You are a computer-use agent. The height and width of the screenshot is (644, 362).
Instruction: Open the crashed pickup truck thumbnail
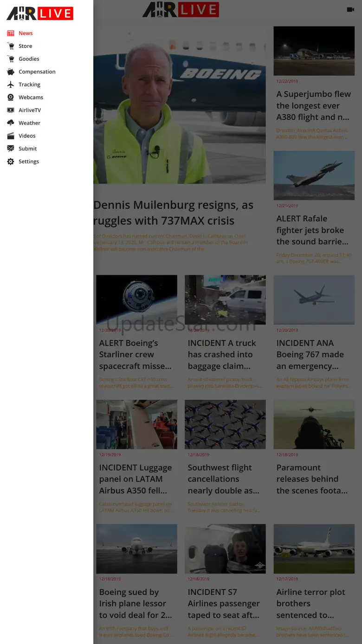click(225, 299)
